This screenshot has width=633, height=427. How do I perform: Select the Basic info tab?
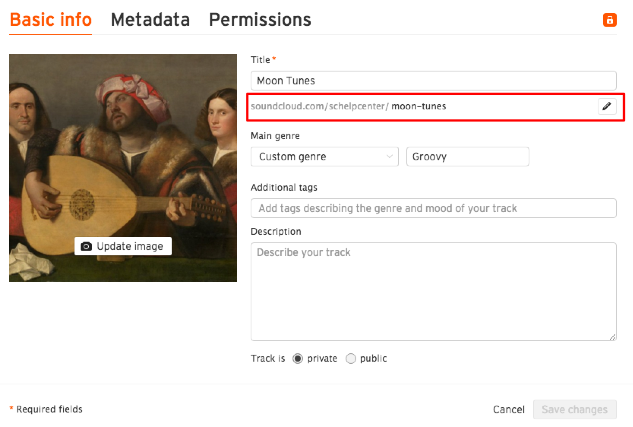click(x=50, y=20)
